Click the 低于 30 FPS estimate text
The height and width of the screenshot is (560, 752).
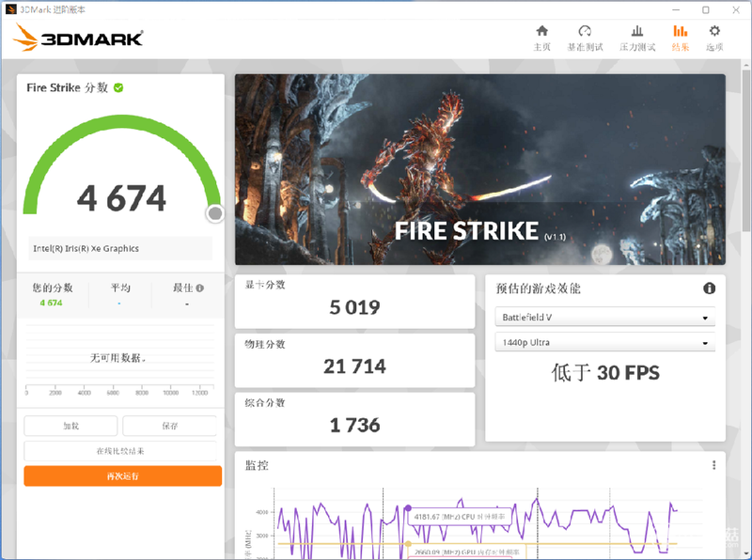point(605,372)
